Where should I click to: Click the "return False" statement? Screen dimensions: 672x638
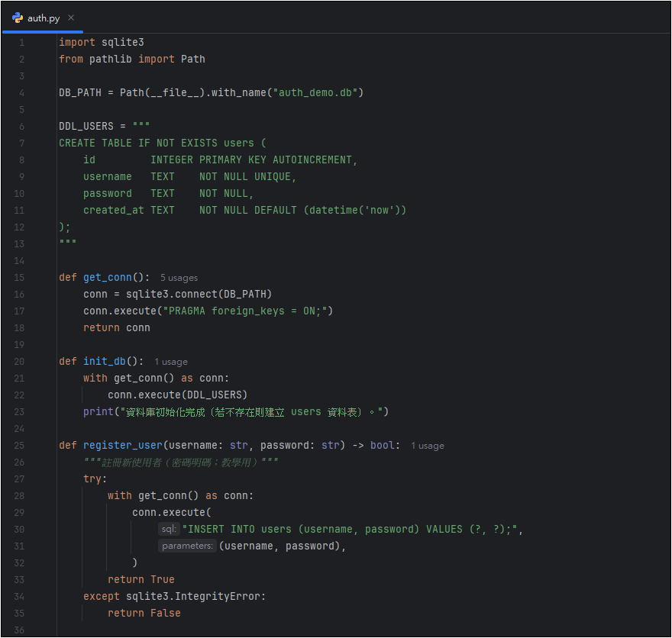144,614
